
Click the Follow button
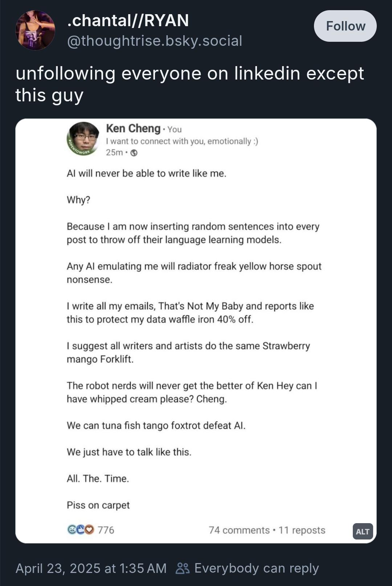345,26
